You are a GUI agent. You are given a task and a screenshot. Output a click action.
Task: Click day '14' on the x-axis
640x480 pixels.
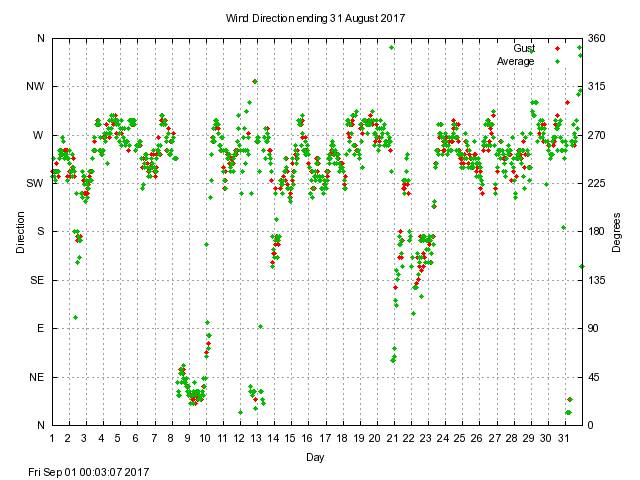click(x=273, y=438)
